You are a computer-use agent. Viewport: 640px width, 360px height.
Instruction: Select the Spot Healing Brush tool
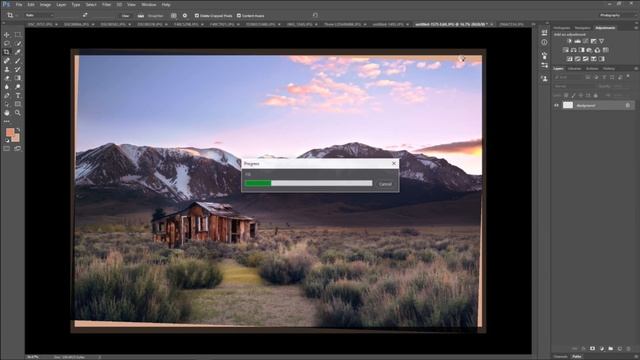point(7,61)
